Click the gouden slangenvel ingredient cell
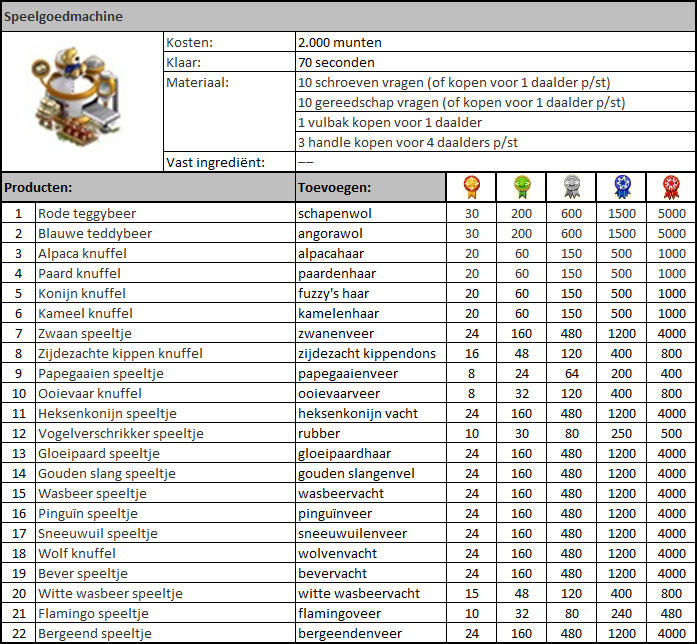This screenshot has height=644, width=697. tap(352, 473)
